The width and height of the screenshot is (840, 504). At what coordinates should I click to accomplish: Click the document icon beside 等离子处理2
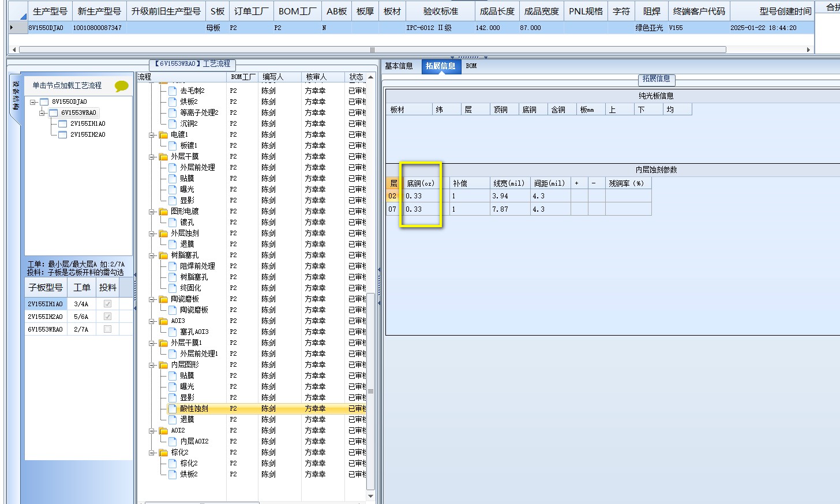click(172, 112)
